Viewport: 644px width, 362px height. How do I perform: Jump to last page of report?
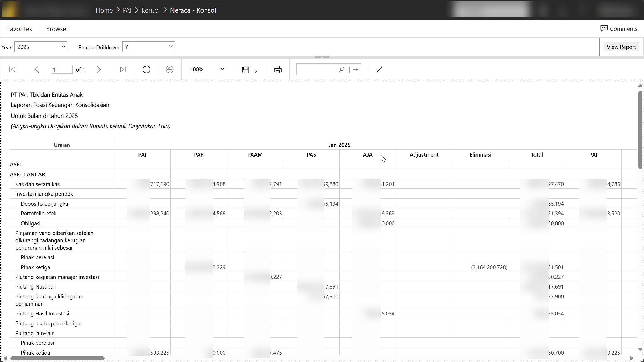123,69
